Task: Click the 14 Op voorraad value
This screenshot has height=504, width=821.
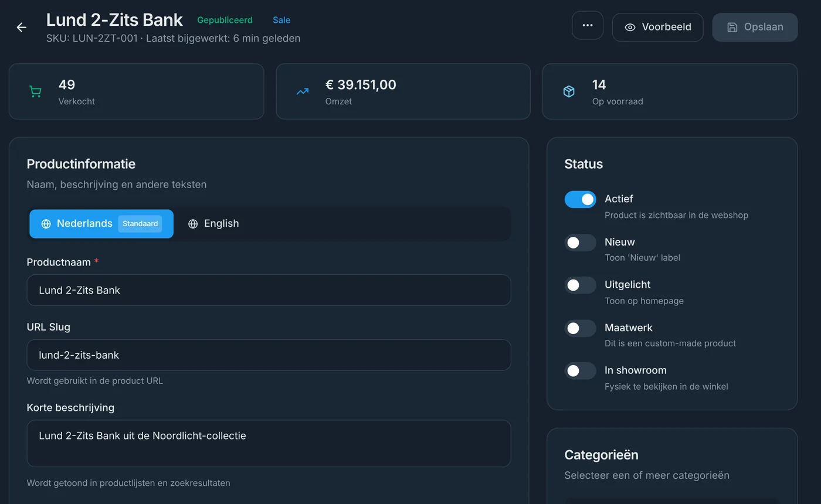Action: (x=599, y=85)
